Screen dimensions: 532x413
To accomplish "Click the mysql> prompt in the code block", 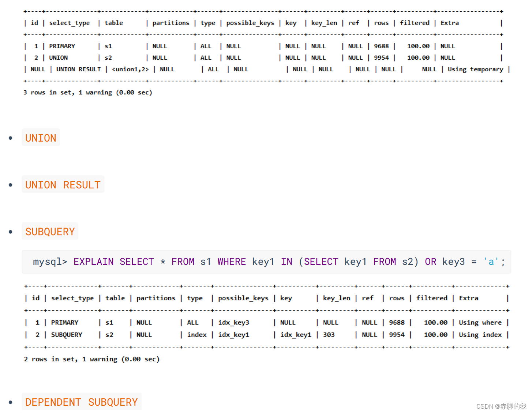I will pyautogui.click(x=50, y=262).
